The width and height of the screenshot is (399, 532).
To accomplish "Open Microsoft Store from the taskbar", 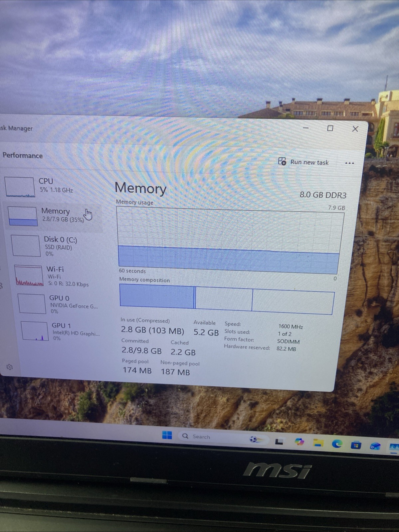I will pyautogui.click(x=356, y=445).
